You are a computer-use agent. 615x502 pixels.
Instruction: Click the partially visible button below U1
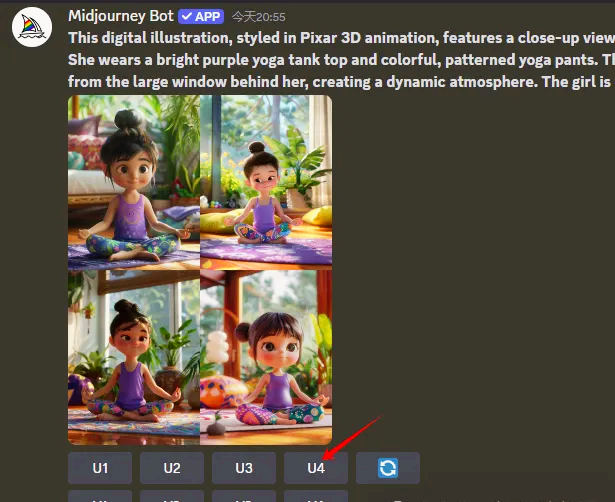pos(100,496)
